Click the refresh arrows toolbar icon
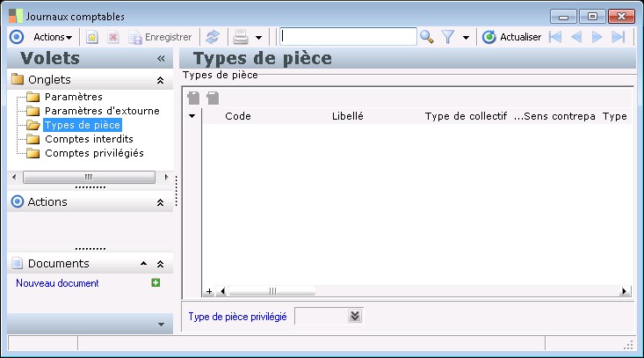This screenshot has height=358, width=644. point(212,37)
